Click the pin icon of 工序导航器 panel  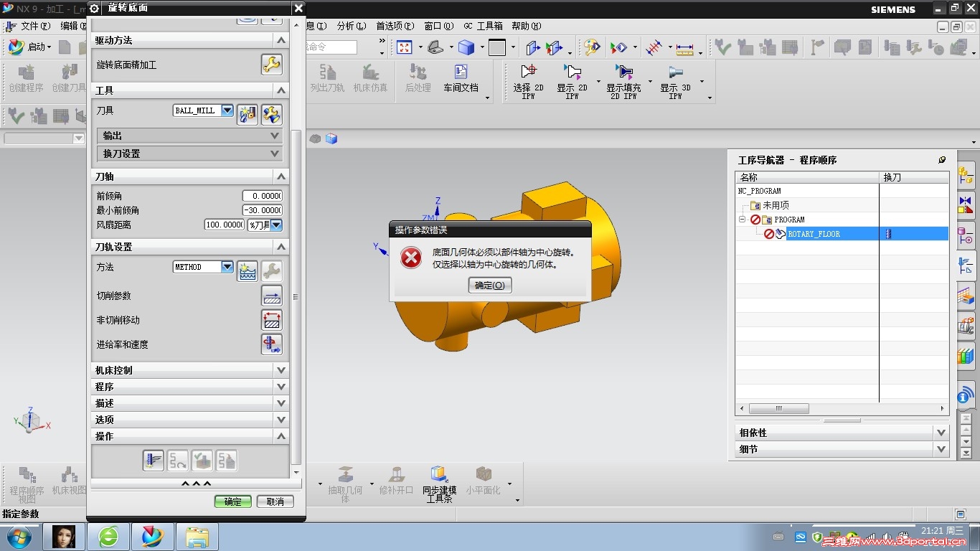tap(942, 160)
